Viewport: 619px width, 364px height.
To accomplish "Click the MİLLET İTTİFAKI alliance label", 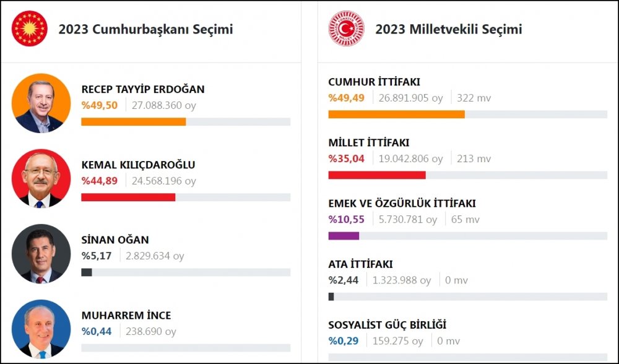I will (369, 143).
